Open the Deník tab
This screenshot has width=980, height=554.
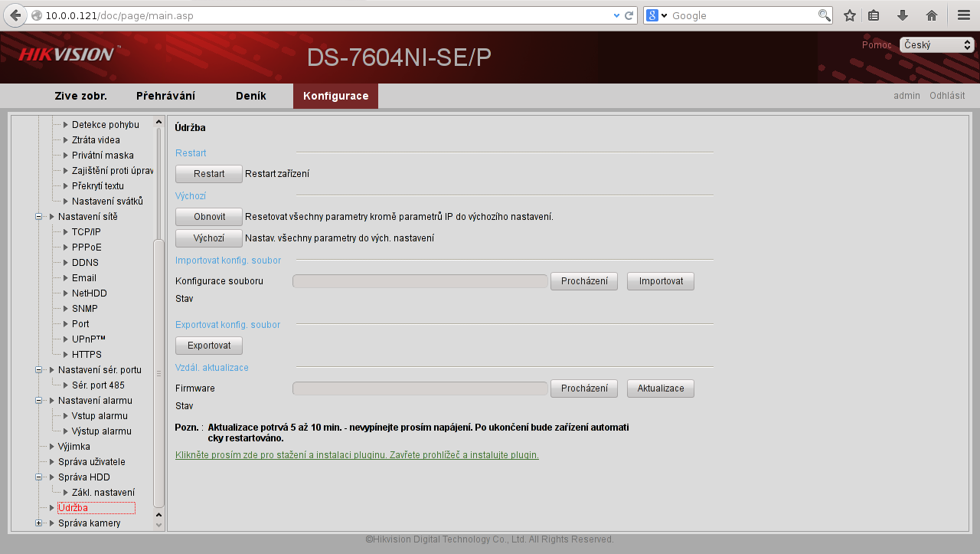(x=251, y=96)
